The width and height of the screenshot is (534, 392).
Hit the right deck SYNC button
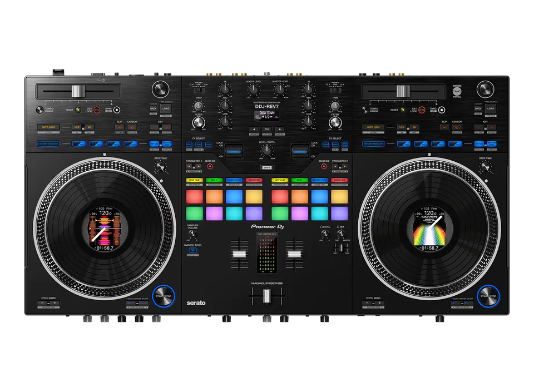click(x=442, y=110)
